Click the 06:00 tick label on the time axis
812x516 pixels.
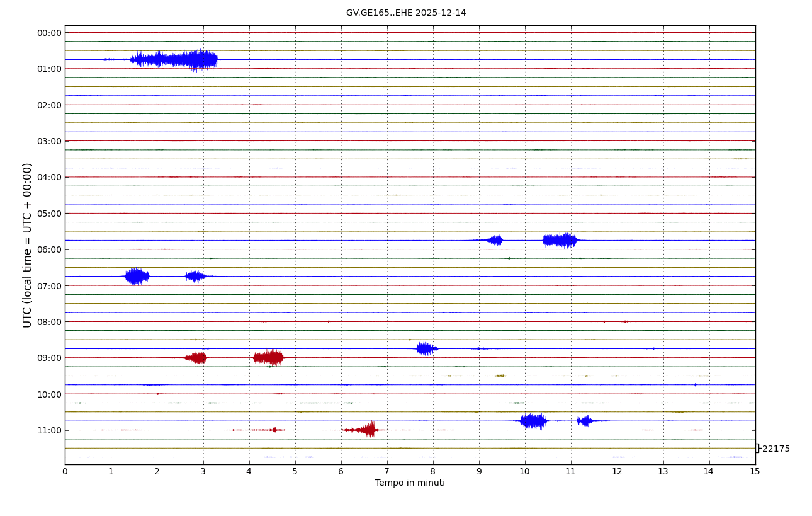pos(49,249)
